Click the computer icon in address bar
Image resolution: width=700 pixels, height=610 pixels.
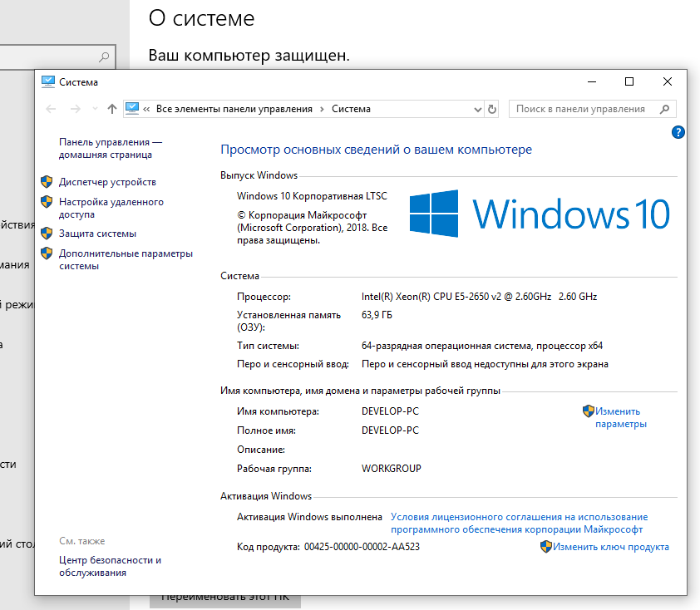point(132,108)
